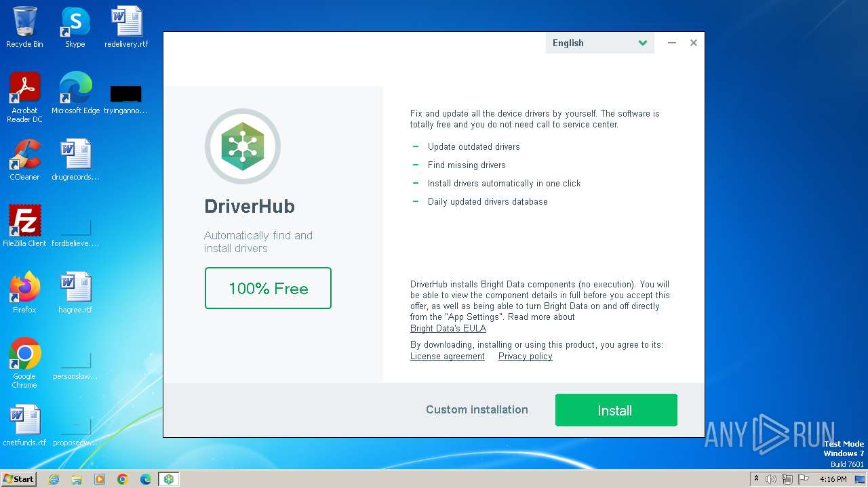Open hagree.rtf document icon

(x=75, y=293)
